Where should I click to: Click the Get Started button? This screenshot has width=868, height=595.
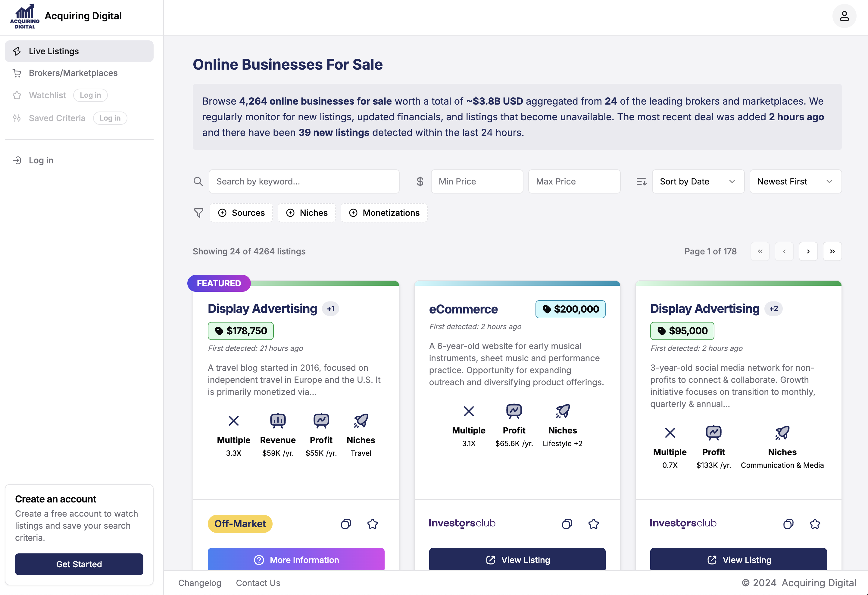pos(79,564)
